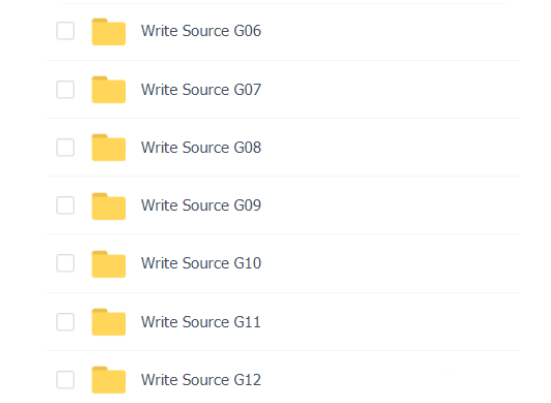
Task: Tick the checkbox for Write Source G06
Action: (65, 31)
